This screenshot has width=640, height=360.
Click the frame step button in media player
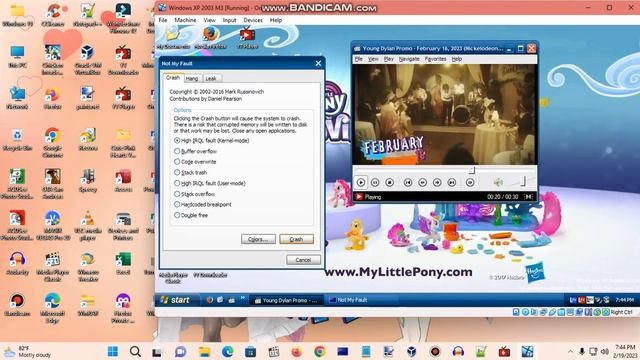pyautogui.click(x=470, y=182)
